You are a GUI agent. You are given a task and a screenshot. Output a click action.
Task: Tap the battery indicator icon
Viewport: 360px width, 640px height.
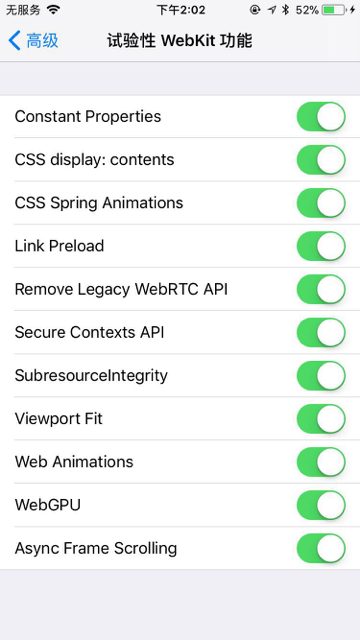click(334, 10)
